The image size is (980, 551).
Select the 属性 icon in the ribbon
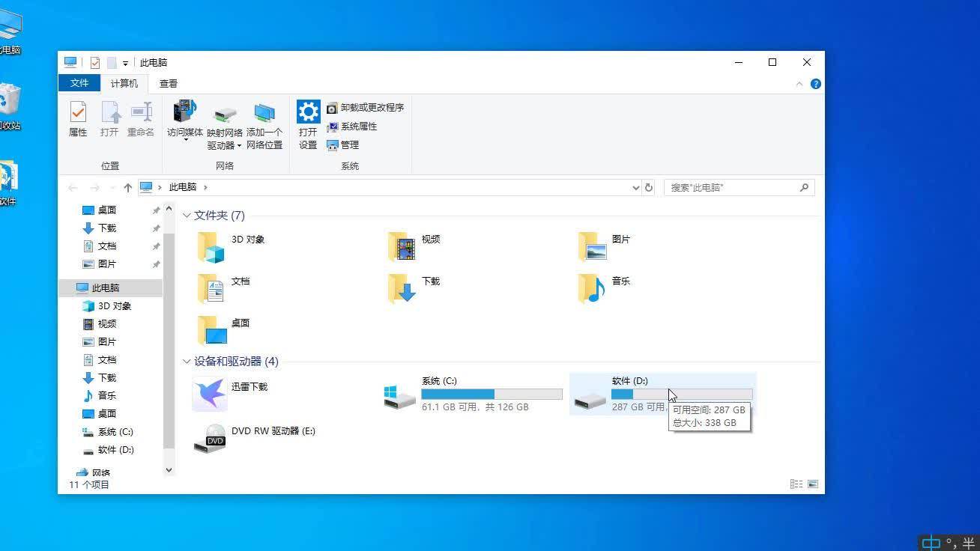[79, 120]
